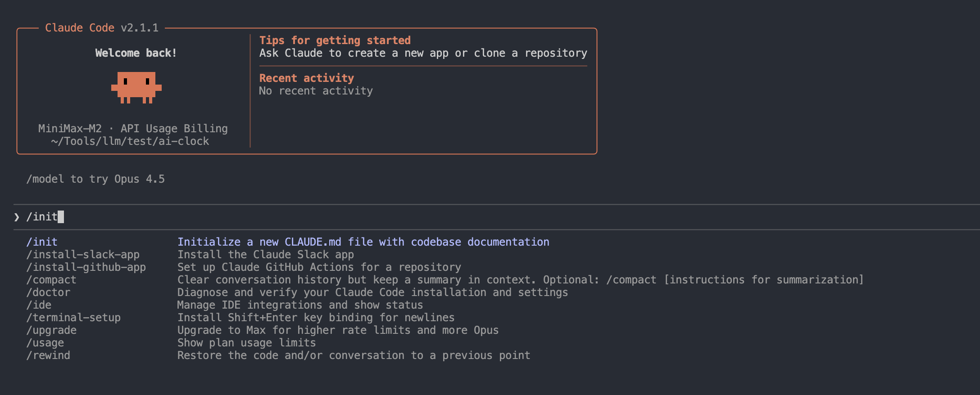Choose the /ide command option
980x395 pixels.
pyautogui.click(x=39, y=305)
